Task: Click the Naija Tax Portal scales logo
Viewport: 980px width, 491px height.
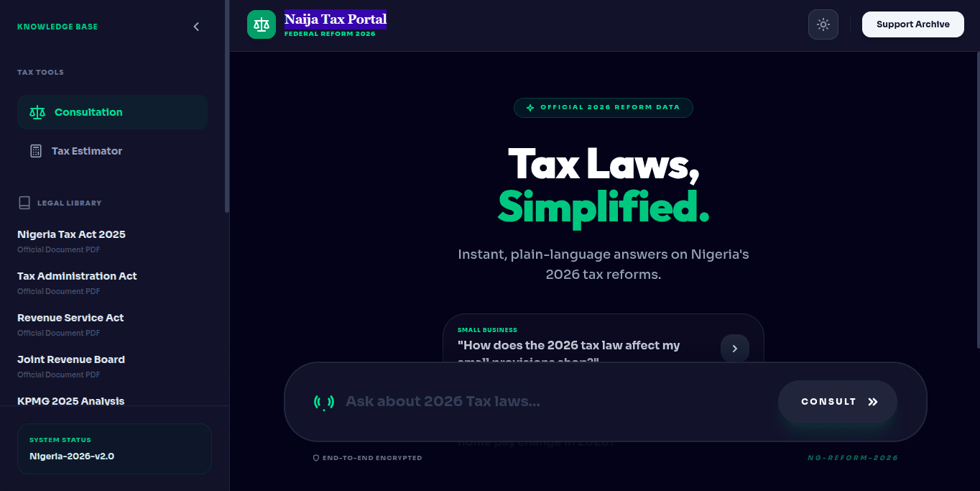Action: pos(261,24)
